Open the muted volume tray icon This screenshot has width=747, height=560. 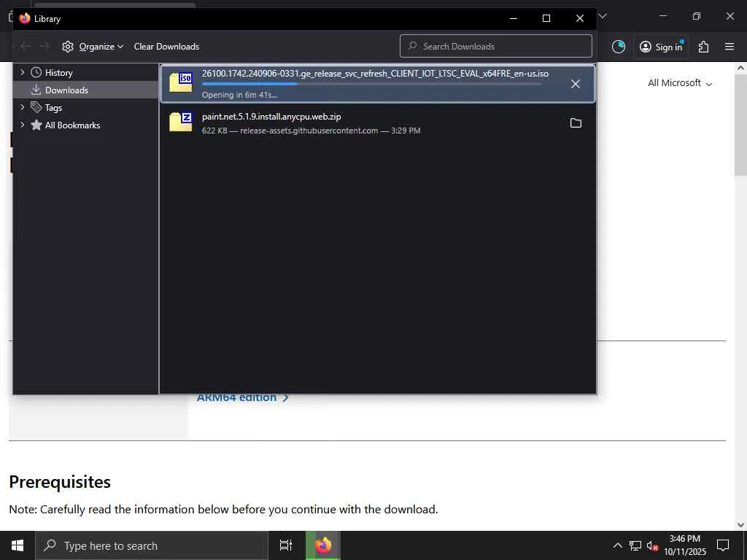point(652,545)
